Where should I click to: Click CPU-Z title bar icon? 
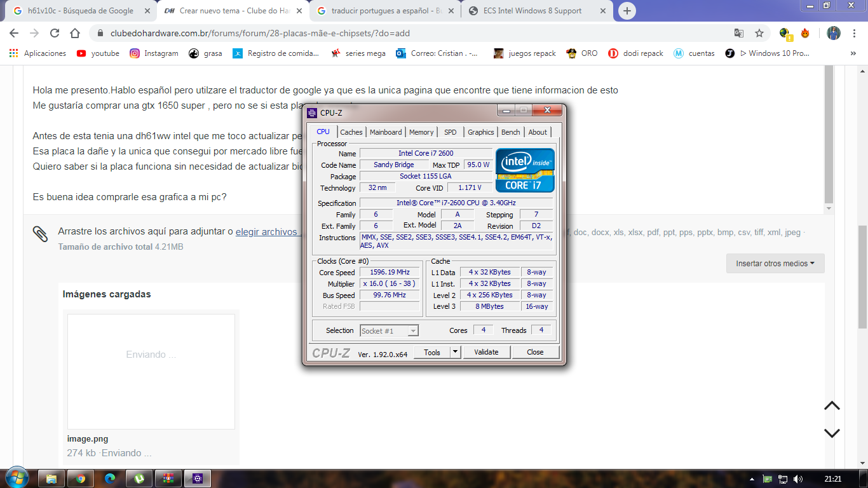(x=312, y=113)
